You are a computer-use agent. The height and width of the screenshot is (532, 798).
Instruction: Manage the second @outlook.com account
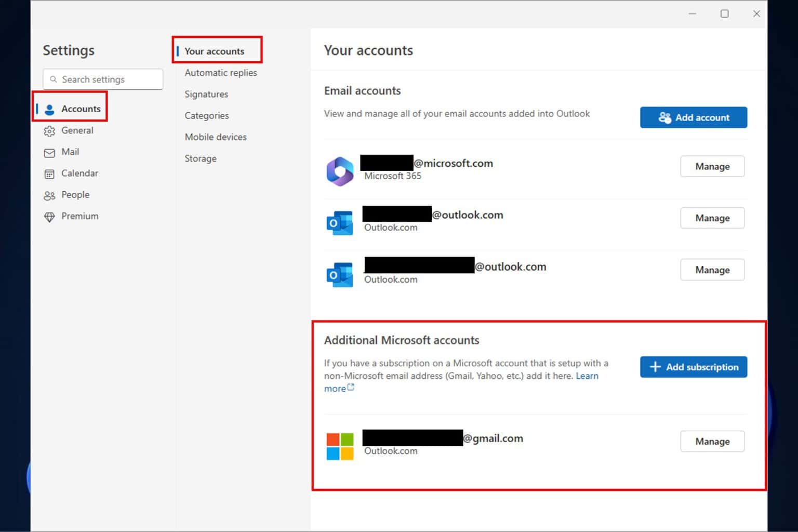712,270
